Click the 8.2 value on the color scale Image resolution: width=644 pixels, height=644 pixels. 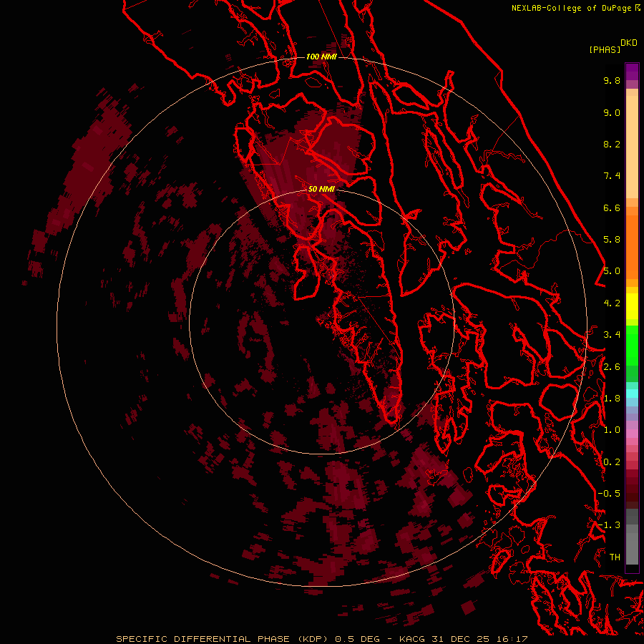612,144
